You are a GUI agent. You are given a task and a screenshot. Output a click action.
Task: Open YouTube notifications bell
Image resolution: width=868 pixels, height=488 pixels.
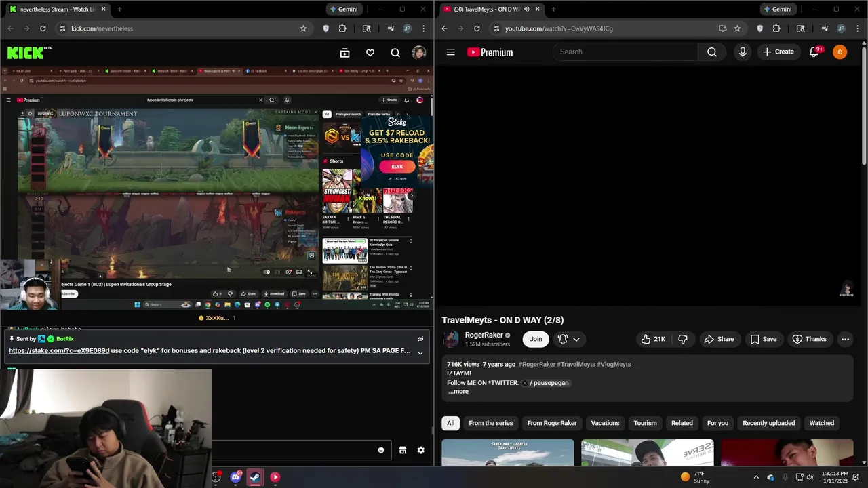point(814,52)
